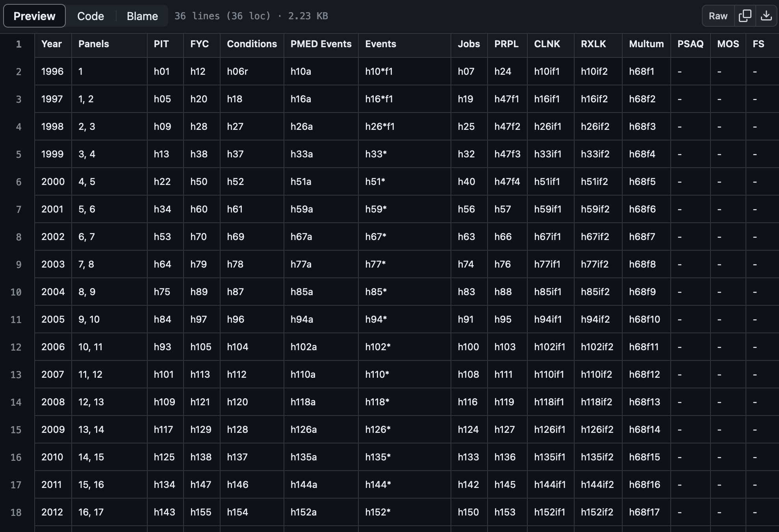Select the 1996 year cell
Viewport: 779px width, 532px height.
[52, 71]
